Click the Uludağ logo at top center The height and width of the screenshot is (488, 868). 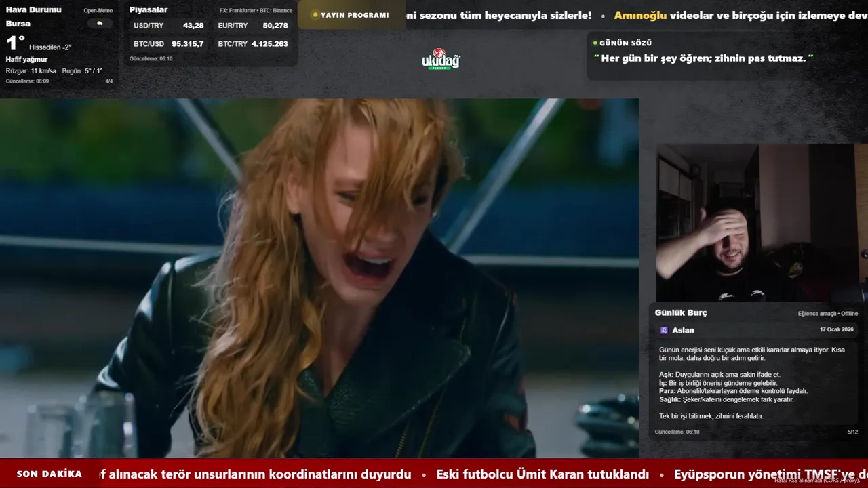(x=441, y=60)
